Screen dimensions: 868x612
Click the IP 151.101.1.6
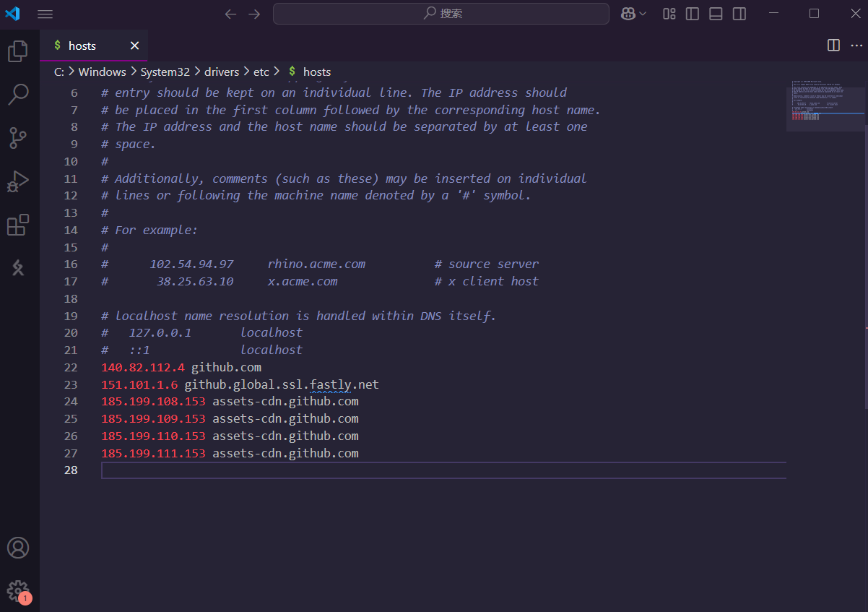click(x=139, y=384)
